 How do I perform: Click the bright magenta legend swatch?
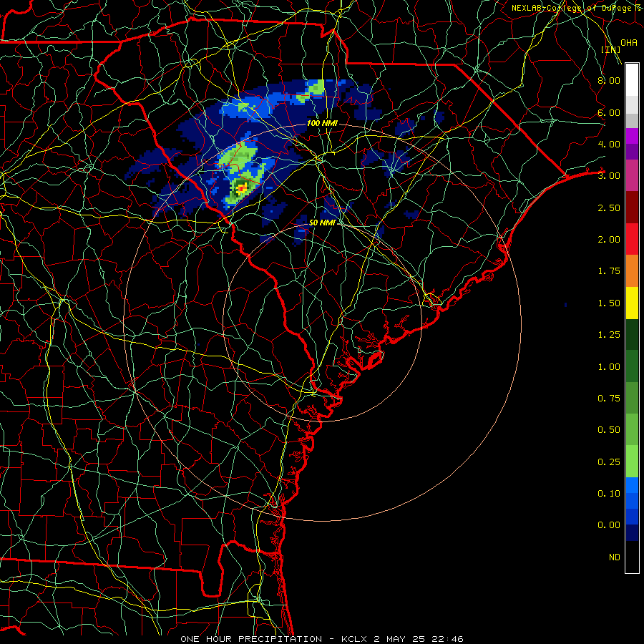tap(632, 136)
